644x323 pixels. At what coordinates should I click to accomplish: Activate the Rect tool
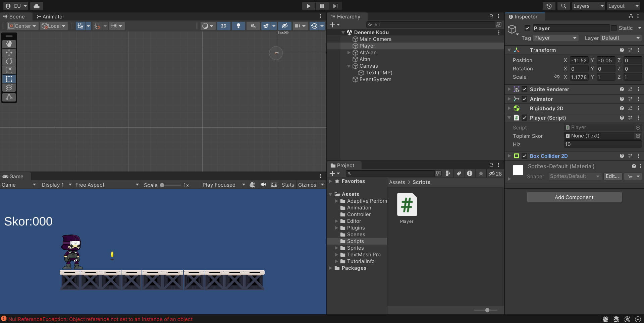(x=9, y=79)
